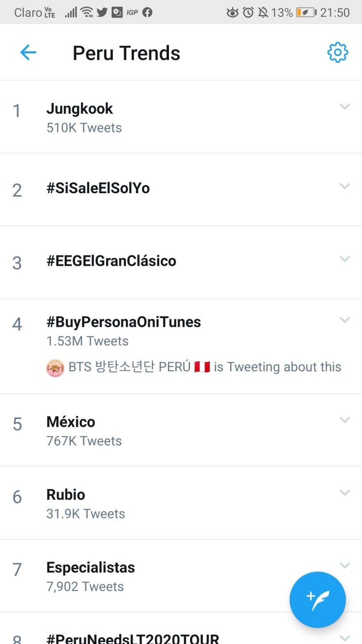Tap the back arrow icon
The width and height of the screenshot is (362, 644).
(x=28, y=52)
